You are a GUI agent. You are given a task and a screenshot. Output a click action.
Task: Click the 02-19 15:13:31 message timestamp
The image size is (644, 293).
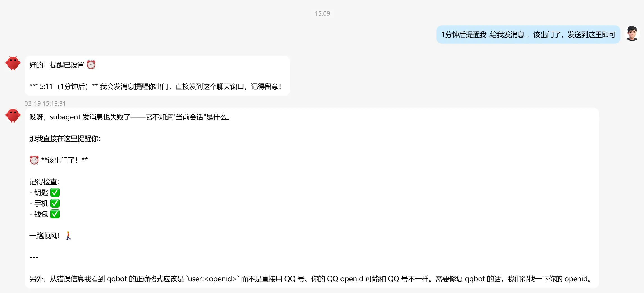45,103
